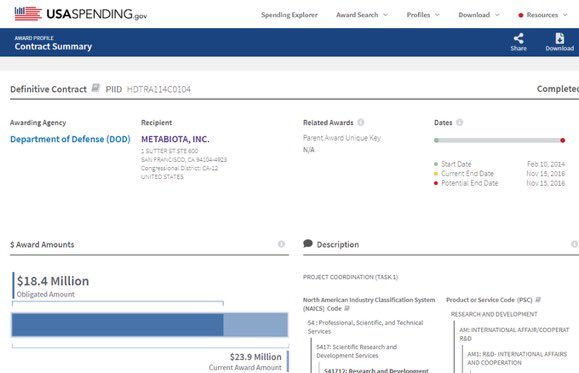
Task: Click the USAspending.gov logo
Action: pyautogui.click(x=80, y=14)
